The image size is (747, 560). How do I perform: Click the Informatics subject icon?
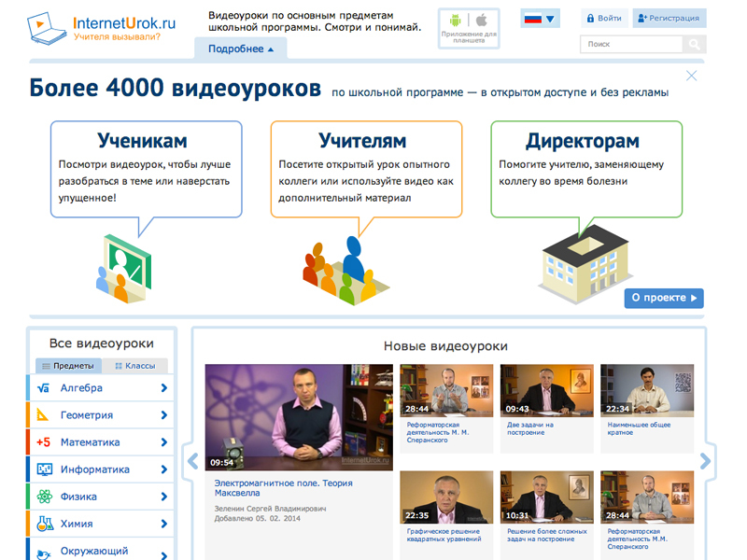(x=44, y=469)
